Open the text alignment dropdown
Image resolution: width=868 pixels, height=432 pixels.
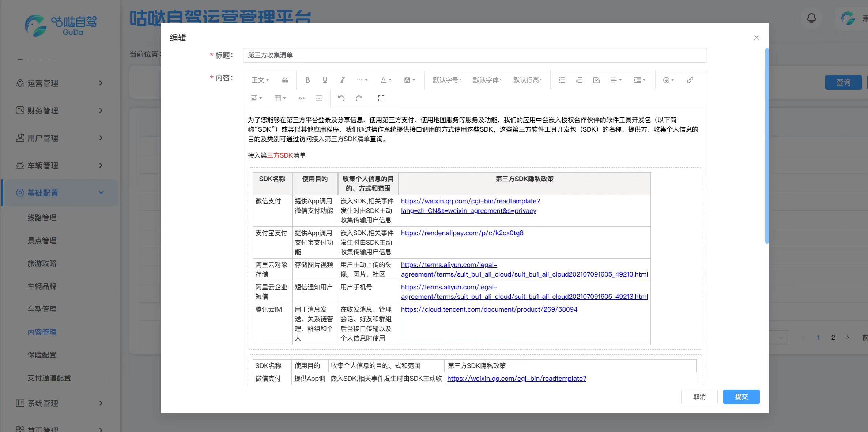[x=616, y=80]
